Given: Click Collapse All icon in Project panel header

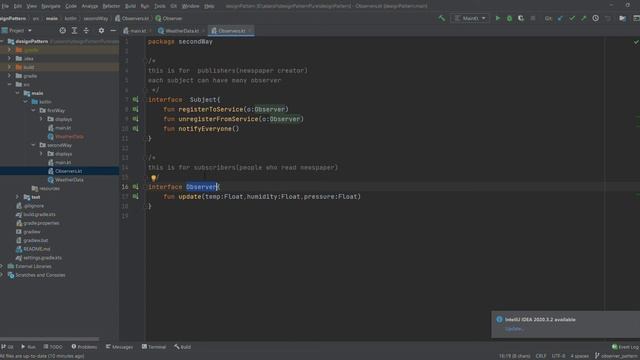Looking at the screenshot, I should (86, 31).
